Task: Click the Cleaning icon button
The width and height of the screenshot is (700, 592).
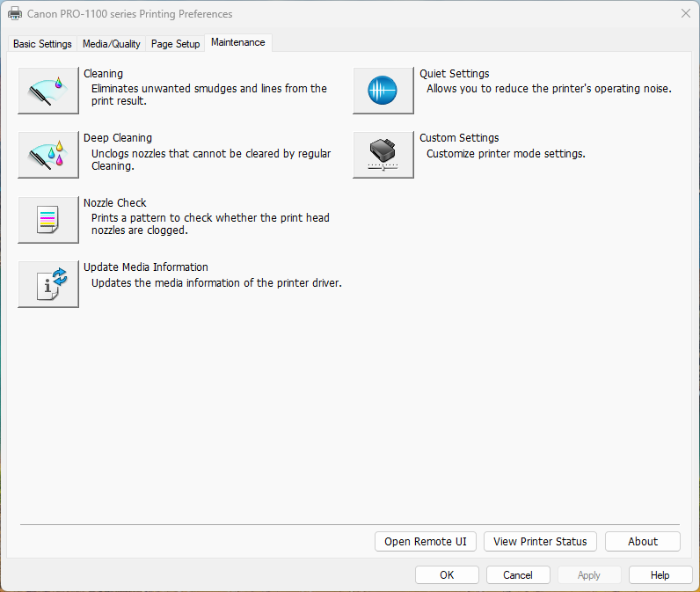Action: [48, 91]
